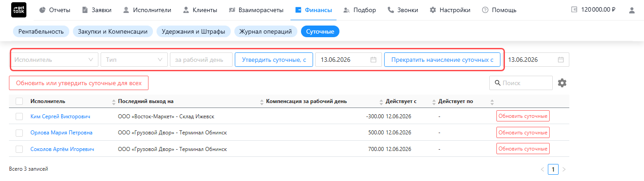Click the 700.00 compensation value
The height and width of the screenshot is (181, 644).
click(376, 149)
